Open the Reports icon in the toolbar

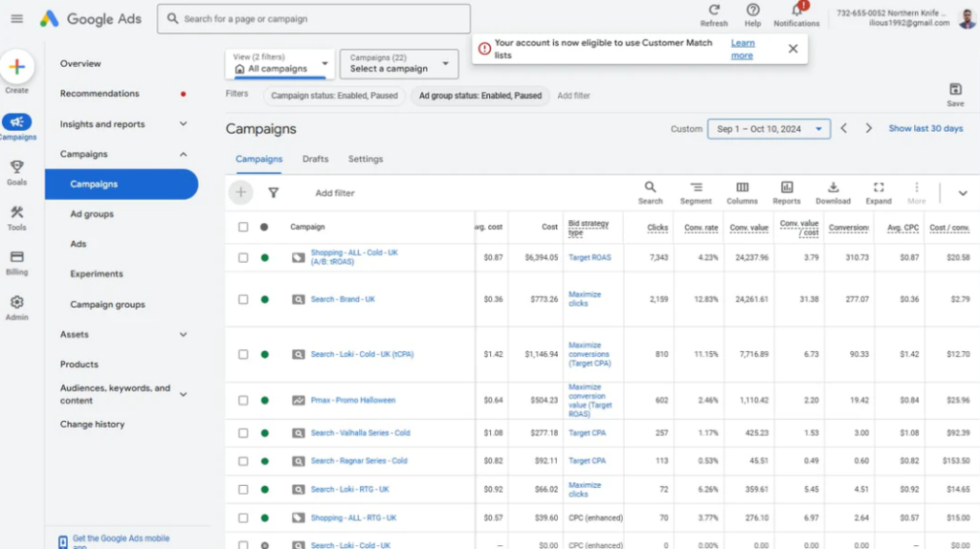[787, 188]
